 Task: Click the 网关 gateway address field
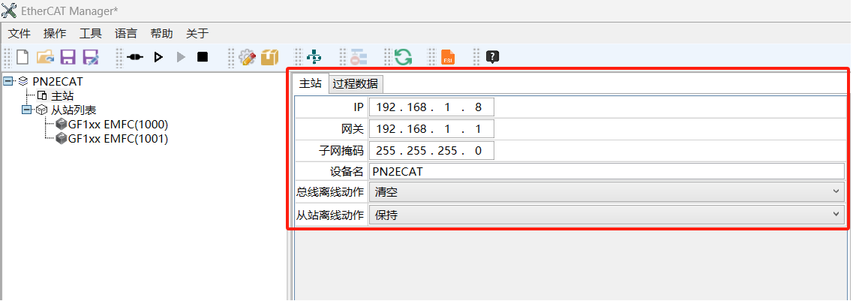point(431,129)
